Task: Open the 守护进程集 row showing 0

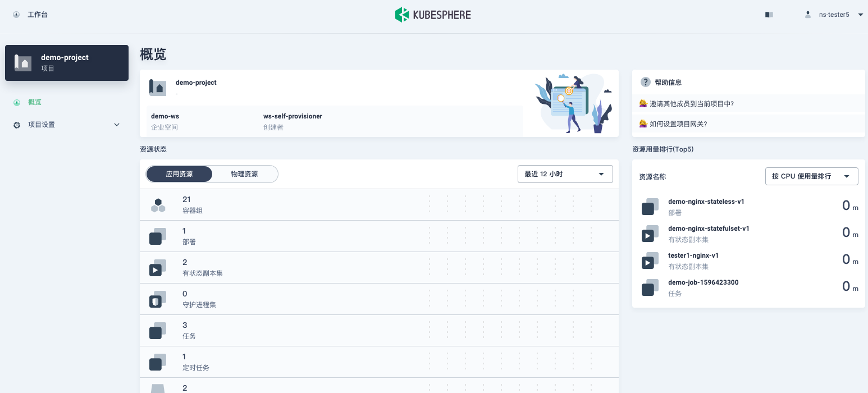Action: click(379, 299)
